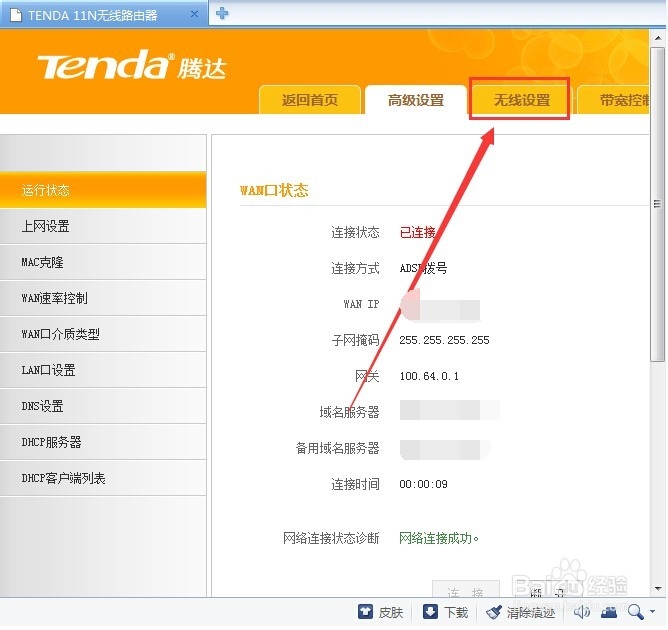
Task: Click the 下载 label text
Action: click(x=456, y=613)
